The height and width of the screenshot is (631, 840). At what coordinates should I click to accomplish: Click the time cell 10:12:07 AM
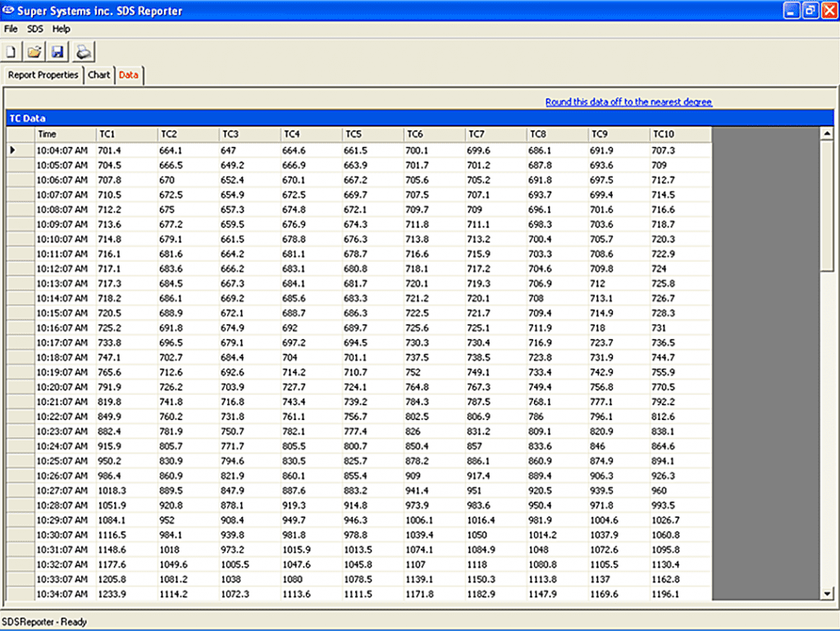[x=62, y=269]
